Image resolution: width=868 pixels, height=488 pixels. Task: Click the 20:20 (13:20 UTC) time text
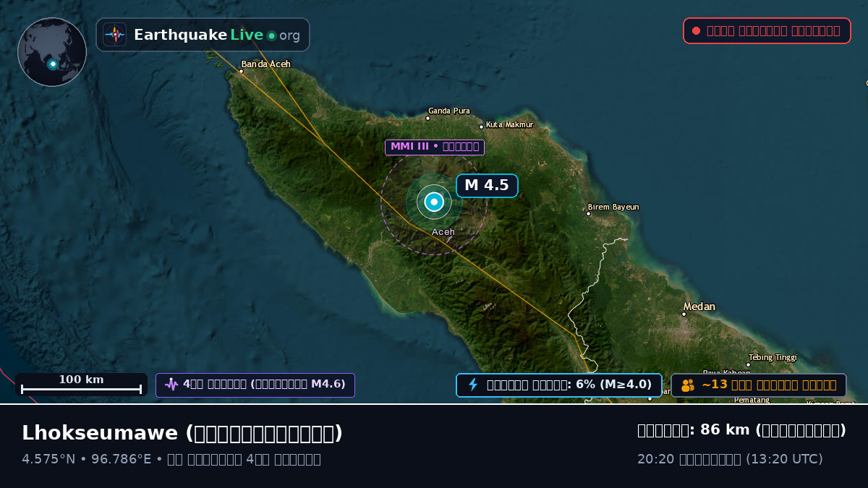coord(730,459)
